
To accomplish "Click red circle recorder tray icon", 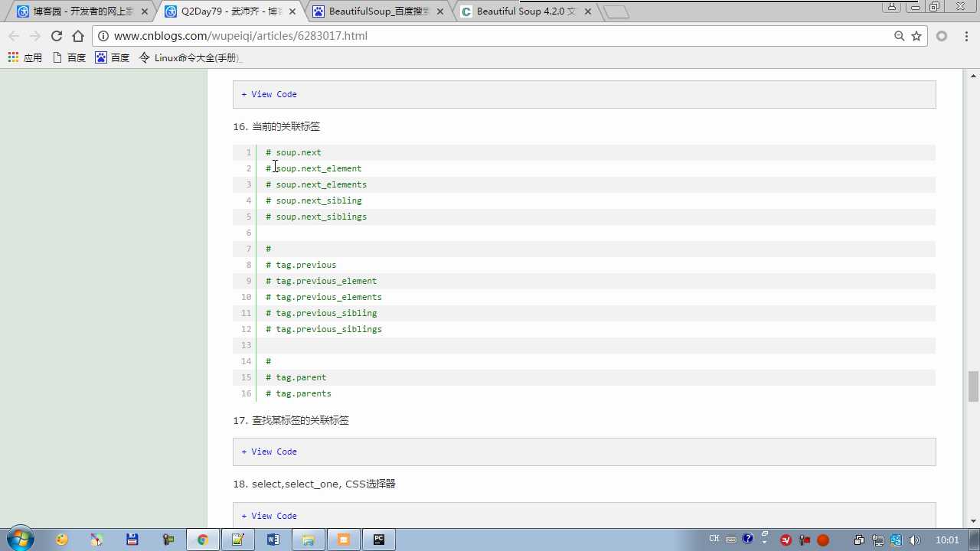I will tap(823, 540).
